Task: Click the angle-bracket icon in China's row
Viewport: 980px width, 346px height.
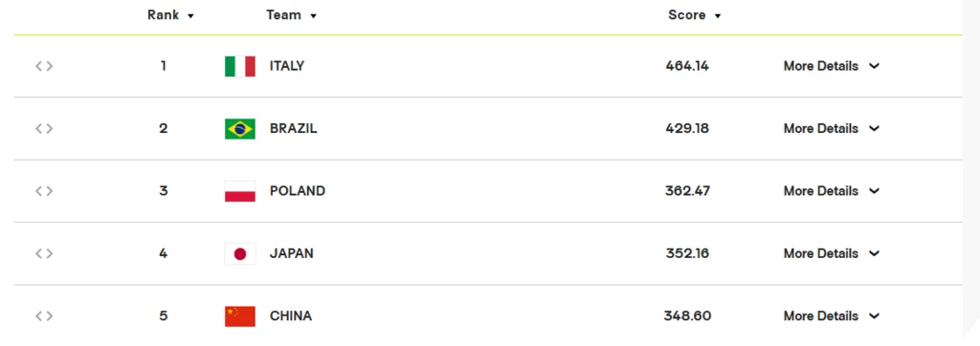Action: pos(44,316)
